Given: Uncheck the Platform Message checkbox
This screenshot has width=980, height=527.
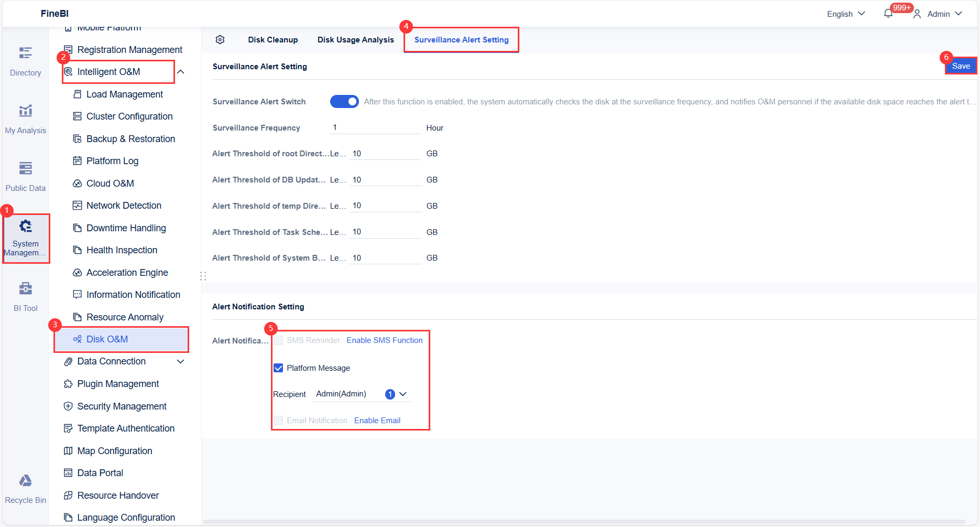Looking at the screenshot, I should tap(278, 368).
